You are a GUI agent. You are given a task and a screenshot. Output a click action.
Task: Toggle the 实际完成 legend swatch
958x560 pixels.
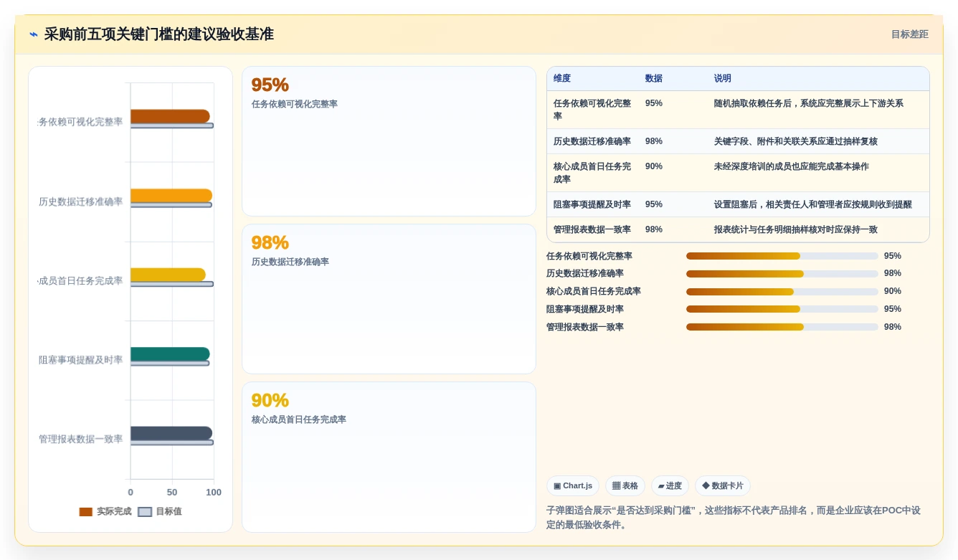tap(86, 512)
